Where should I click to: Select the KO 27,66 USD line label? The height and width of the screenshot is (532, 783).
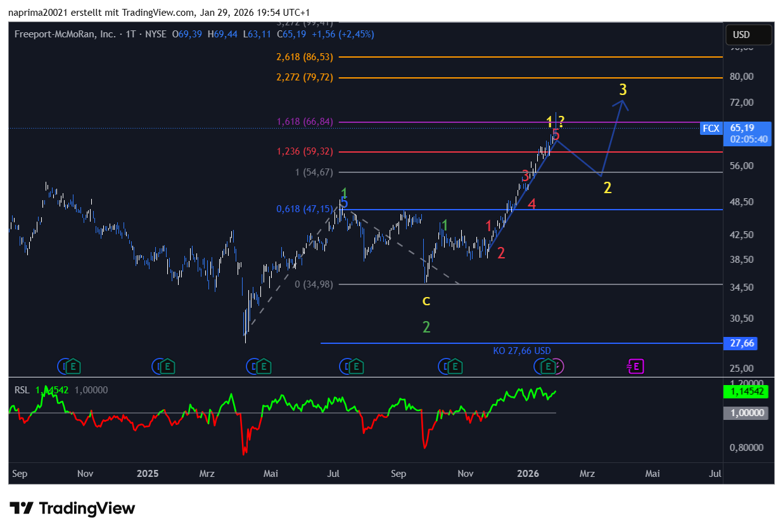click(522, 350)
